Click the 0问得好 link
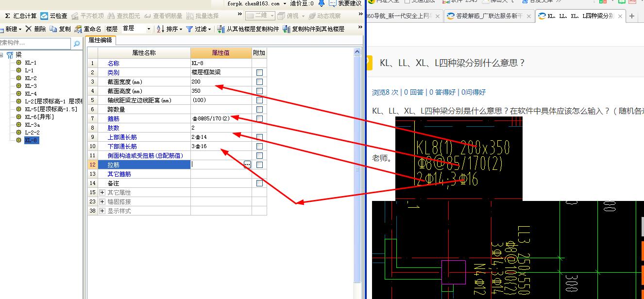This screenshot has width=644, height=299. [x=474, y=92]
